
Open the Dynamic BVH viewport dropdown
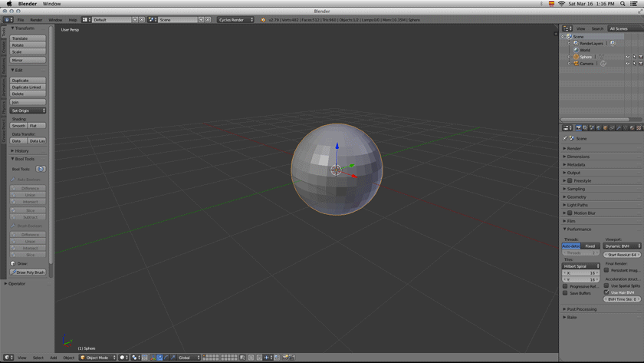click(x=623, y=246)
